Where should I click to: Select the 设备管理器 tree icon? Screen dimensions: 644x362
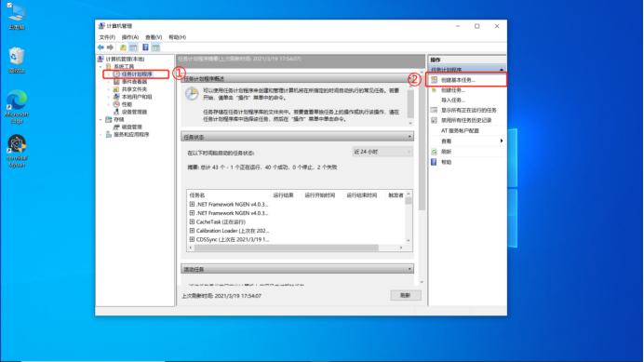coord(116,112)
